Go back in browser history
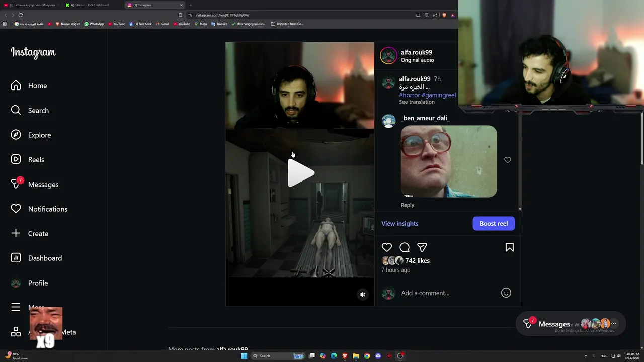The width and height of the screenshot is (644, 362). coord(6,15)
